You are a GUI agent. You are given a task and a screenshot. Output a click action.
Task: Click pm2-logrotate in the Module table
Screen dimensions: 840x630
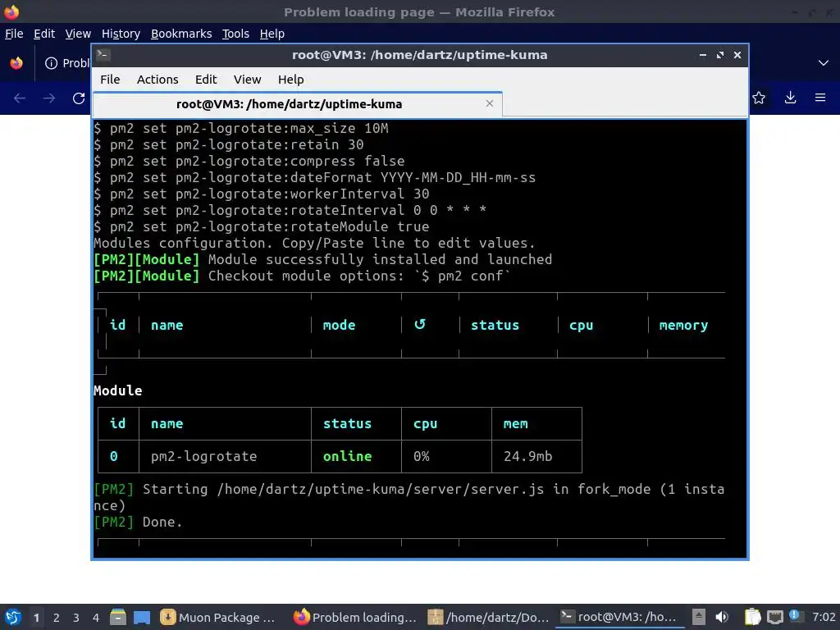(203, 456)
